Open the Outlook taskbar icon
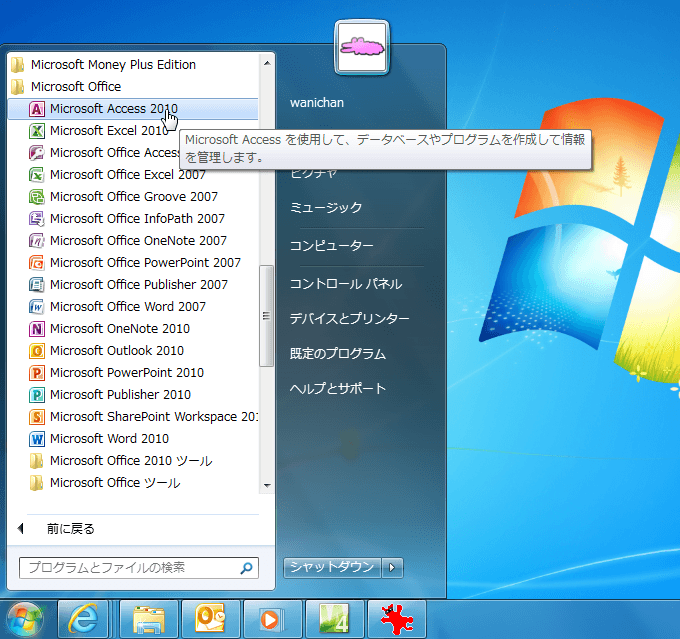Screen dimensions: 680x639 point(210,619)
